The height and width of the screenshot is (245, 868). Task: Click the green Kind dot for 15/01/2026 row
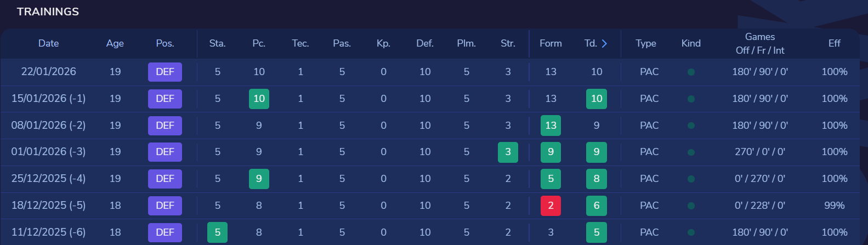click(x=691, y=99)
